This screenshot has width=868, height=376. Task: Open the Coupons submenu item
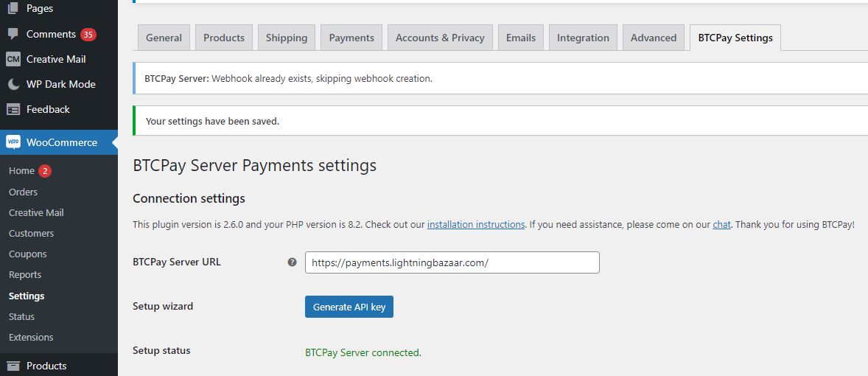click(27, 254)
